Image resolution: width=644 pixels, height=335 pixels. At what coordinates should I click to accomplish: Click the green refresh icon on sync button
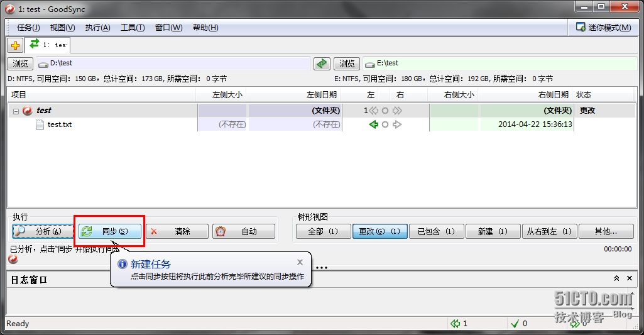(x=87, y=231)
